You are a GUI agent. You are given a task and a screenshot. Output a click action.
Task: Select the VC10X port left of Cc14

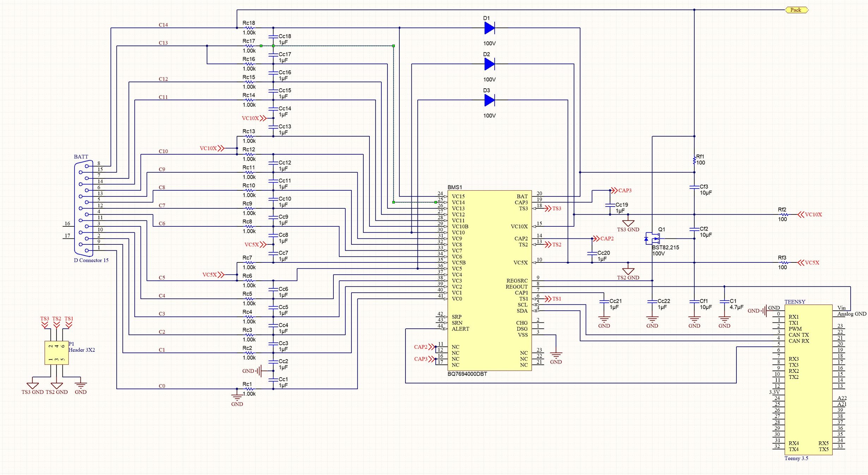pyautogui.click(x=254, y=118)
